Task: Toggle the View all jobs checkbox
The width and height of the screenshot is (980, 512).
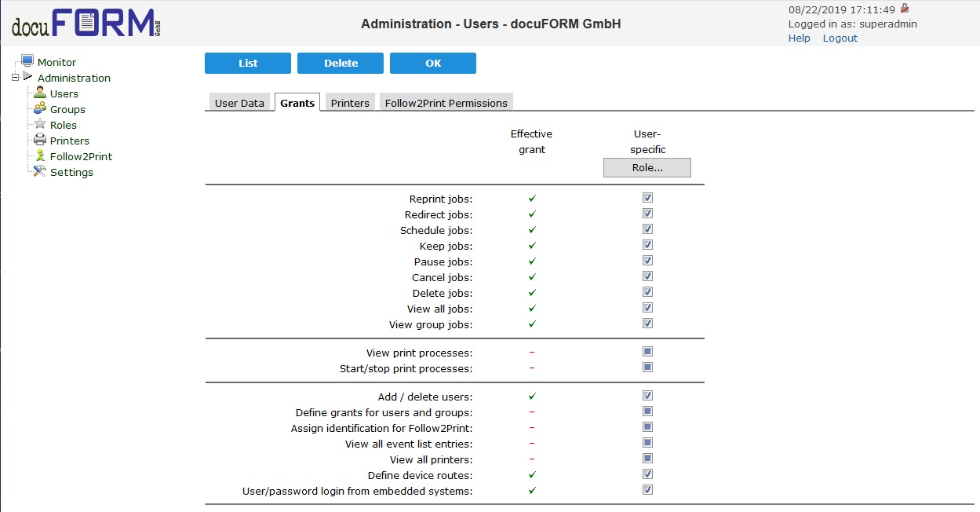Action: click(x=647, y=308)
